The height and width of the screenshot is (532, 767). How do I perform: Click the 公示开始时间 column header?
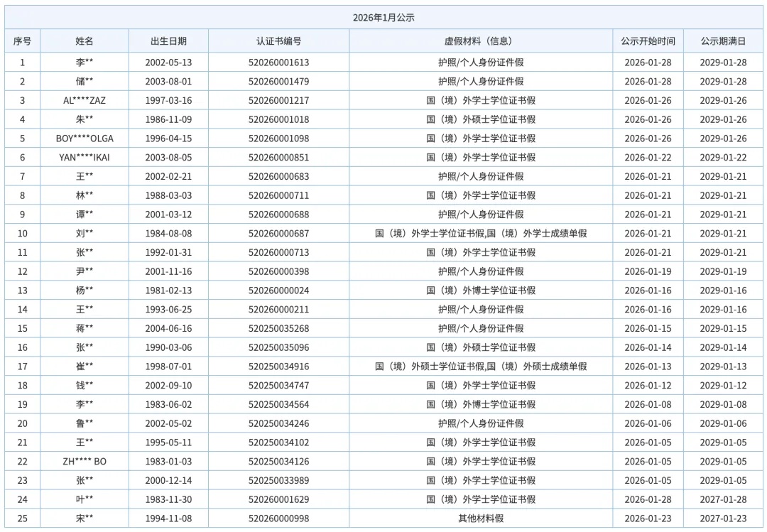point(647,41)
